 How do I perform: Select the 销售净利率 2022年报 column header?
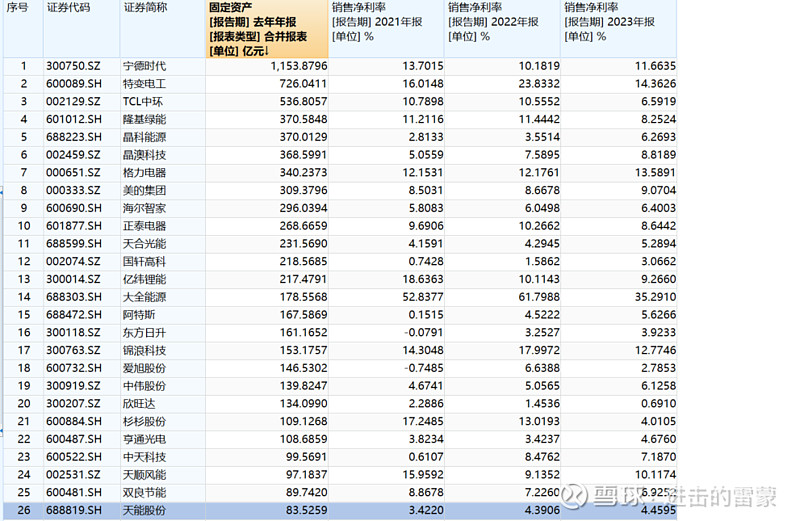(x=503, y=29)
